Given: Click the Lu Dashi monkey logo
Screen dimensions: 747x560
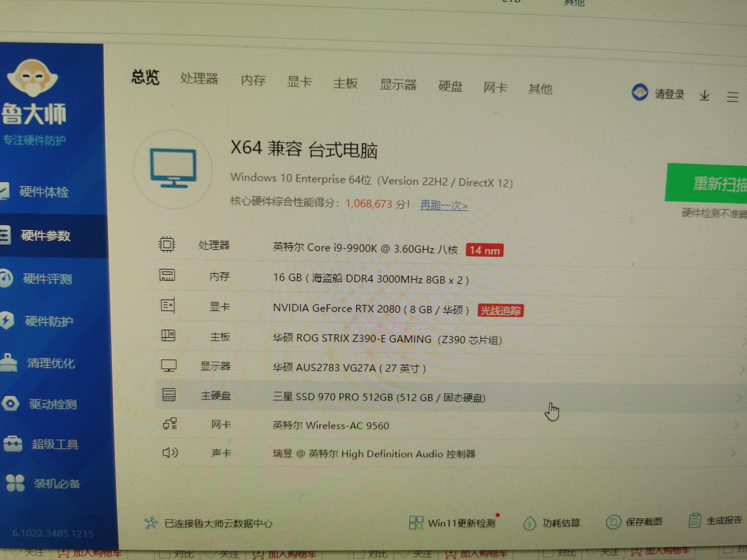Looking at the screenshot, I should pos(32,78).
